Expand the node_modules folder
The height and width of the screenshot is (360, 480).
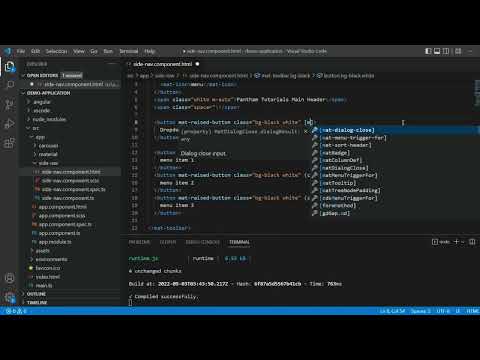coord(49,119)
